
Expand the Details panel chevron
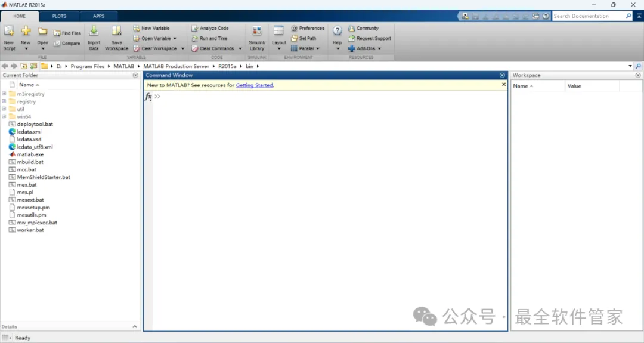pyautogui.click(x=135, y=326)
